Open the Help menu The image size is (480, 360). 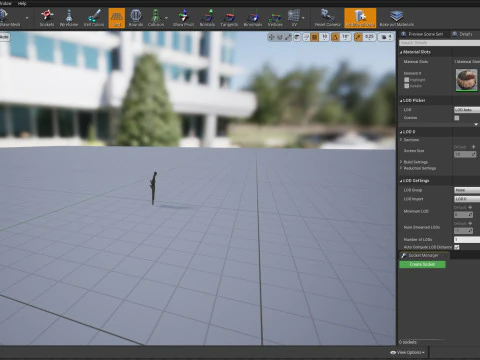(22, 3)
